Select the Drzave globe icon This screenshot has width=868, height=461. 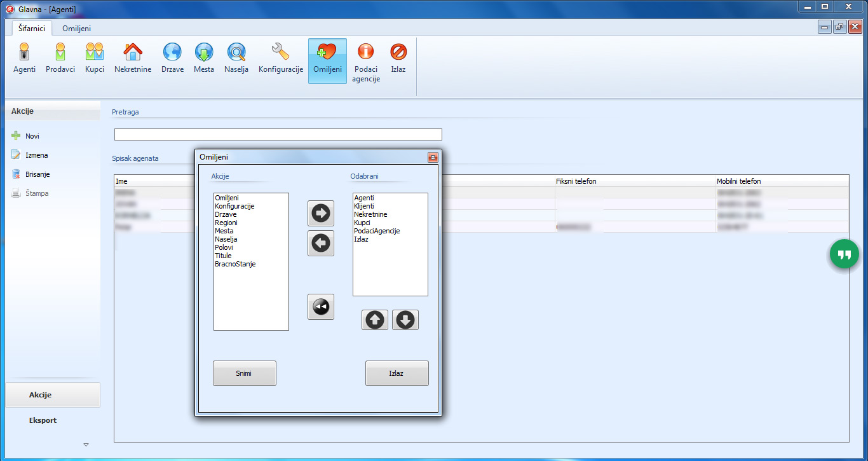click(x=172, y=58)
